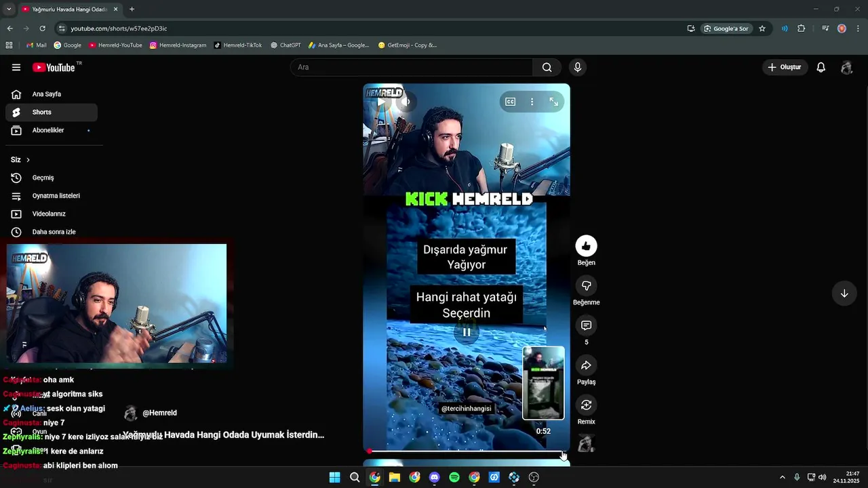Open OBS Studio from the taskbar
The width and height of the screenshot is (868, 488).
point(534,477)
